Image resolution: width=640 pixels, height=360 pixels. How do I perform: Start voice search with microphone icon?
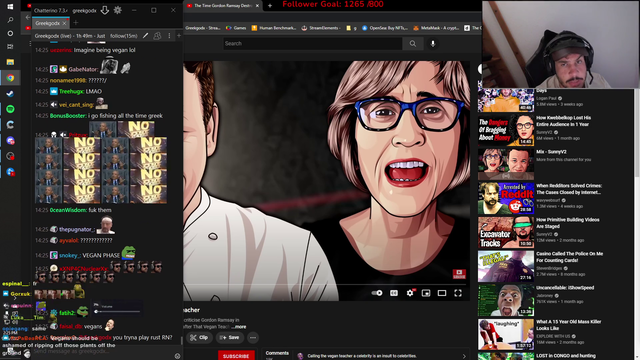tap(433, 43)
